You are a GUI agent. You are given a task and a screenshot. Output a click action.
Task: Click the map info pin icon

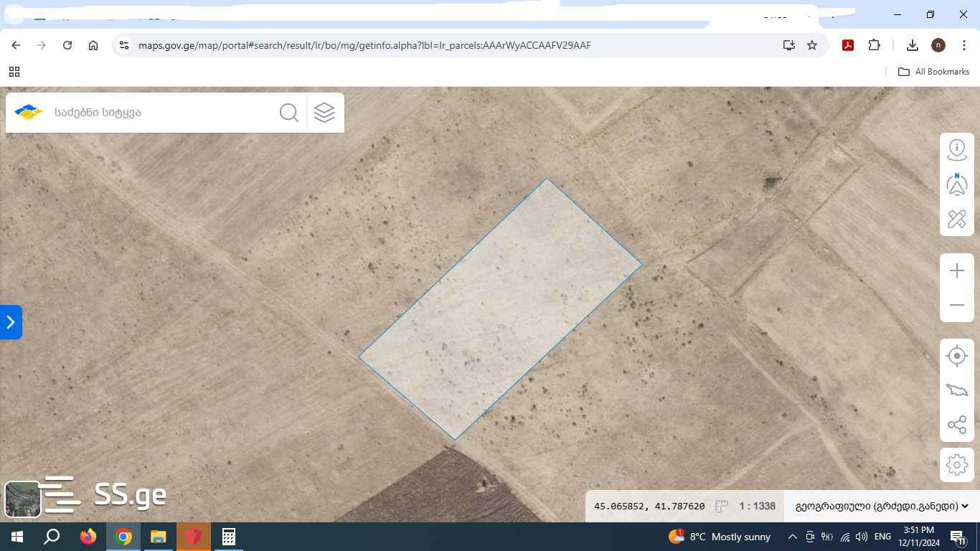point(957,149)
